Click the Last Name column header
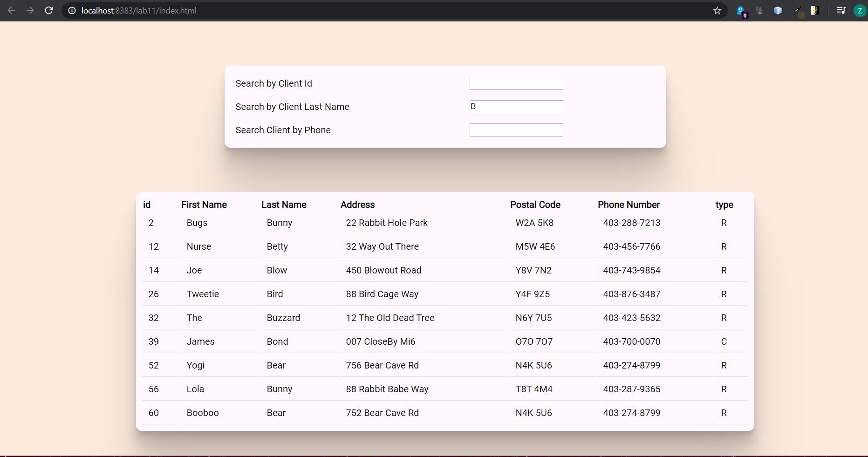 pyautogui.click(x=284, y=205)
